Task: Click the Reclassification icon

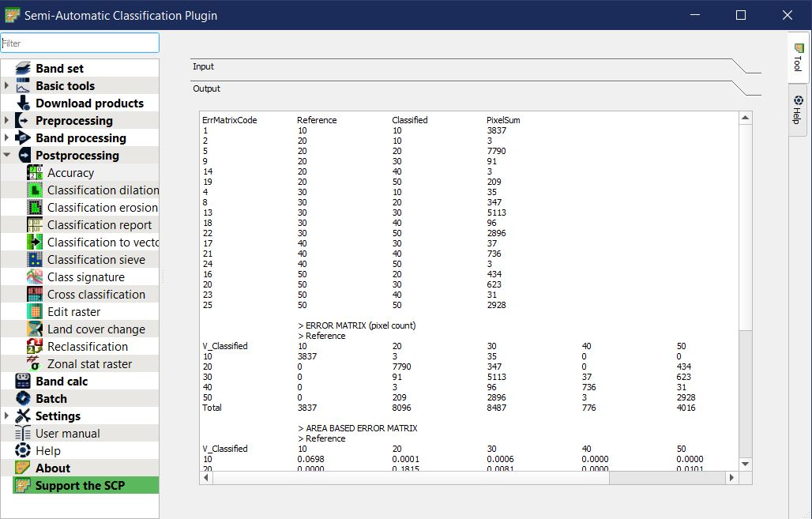Action: tap(35, 347)
